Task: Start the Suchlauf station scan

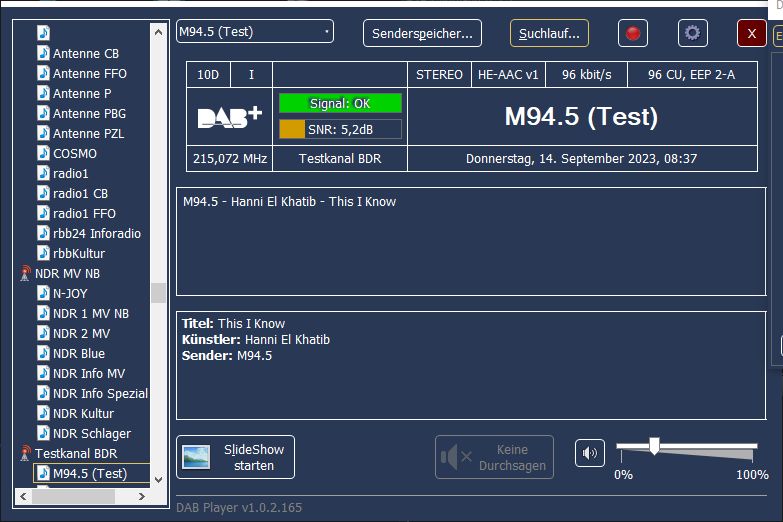Action: 549,33
